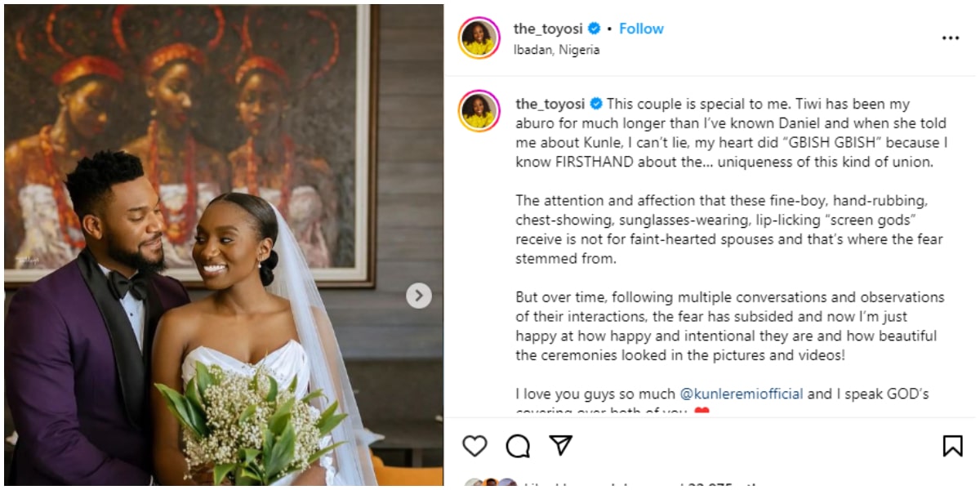Open the Ibadan, Nigeria location link
980x490 pixels.
556,50
